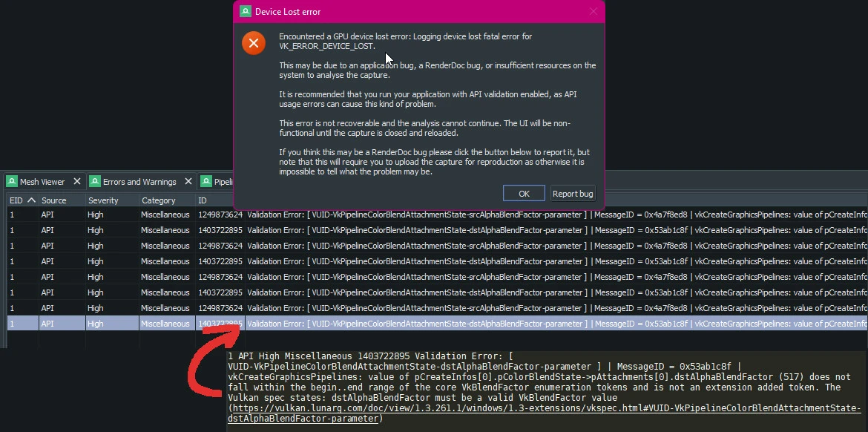Click the Mesh Viewer tab icon

[x=12, y=182]
